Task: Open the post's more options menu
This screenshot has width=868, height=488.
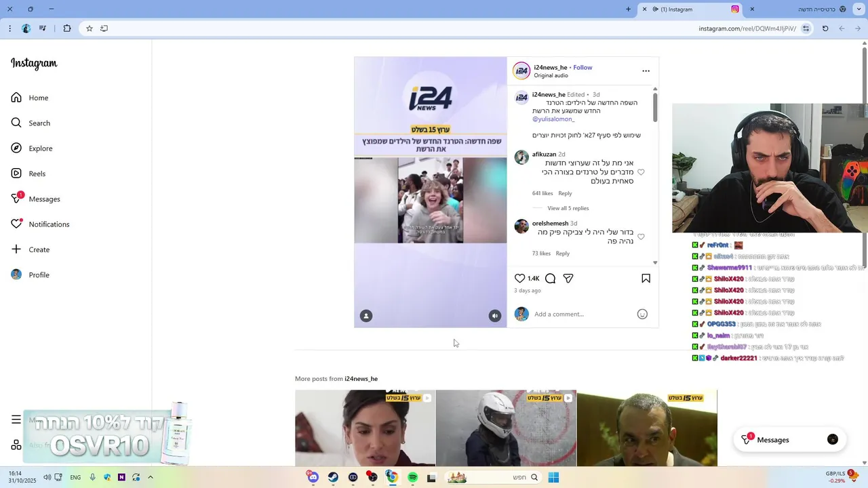Action: 646,70
